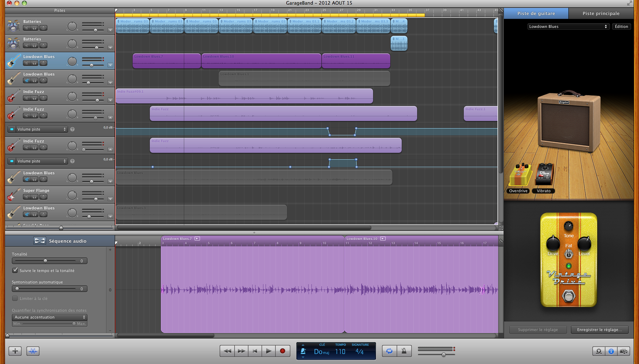This screenshot has height=364, width=639.
Task: Click the tuner icon in LCD display
Action: click(x=303, y=351)
